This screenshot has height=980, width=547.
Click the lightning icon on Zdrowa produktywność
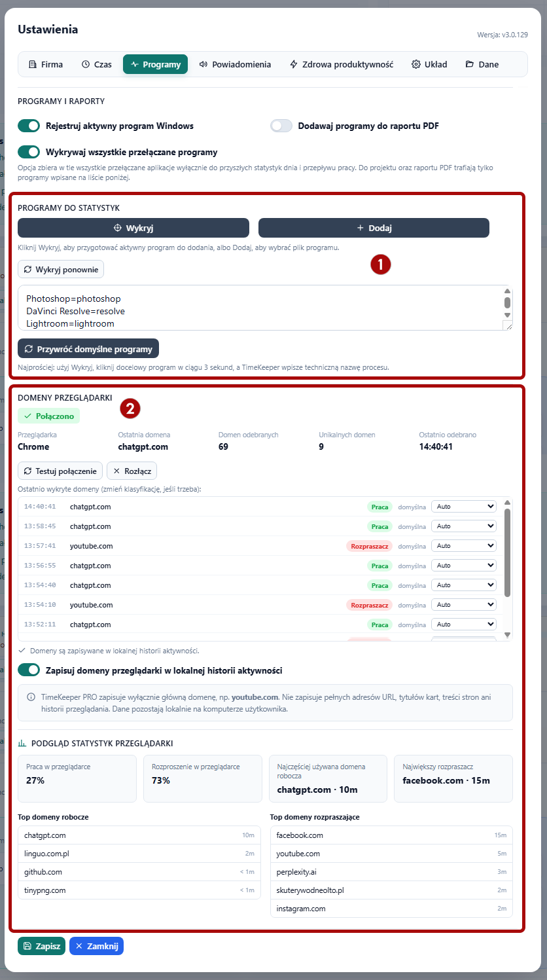tap(294, 64)
